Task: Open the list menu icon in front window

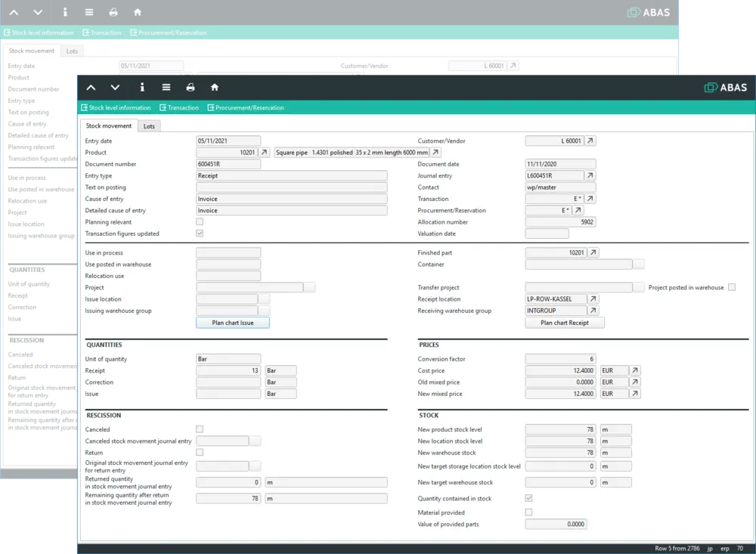Action: (x=166, y=87)
